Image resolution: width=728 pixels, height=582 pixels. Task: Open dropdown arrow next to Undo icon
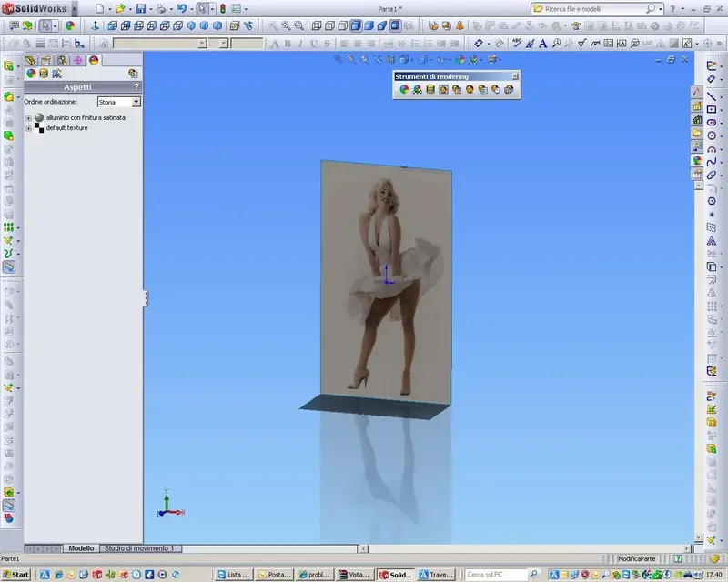click(191, 9)
